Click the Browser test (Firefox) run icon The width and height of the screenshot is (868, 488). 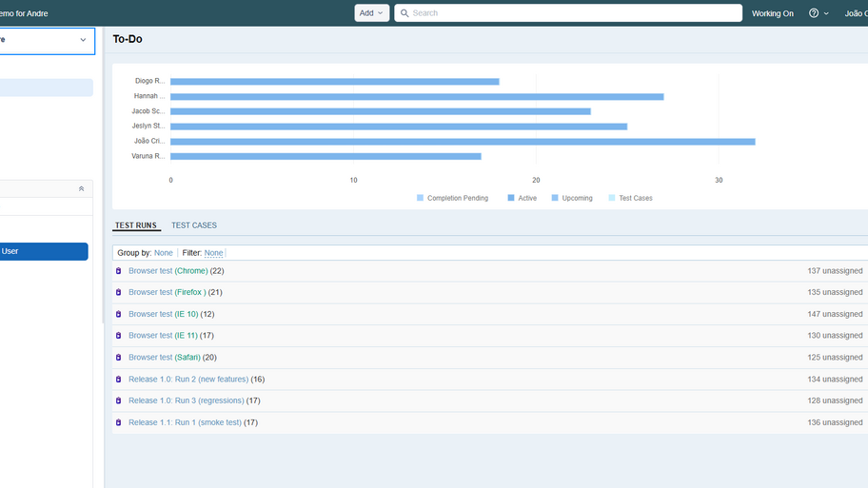point(119,293)
